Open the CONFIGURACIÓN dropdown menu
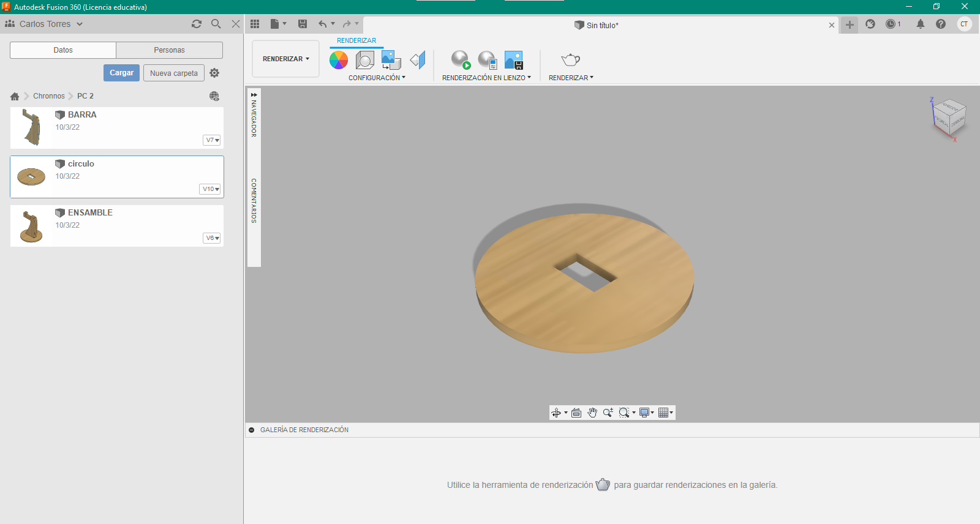The height and width of the screenshot is (524, 980). 377,78
